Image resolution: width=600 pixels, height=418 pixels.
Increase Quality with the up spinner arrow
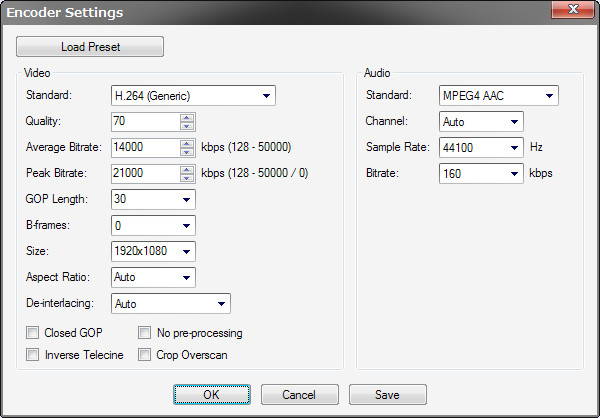(187, 118)
